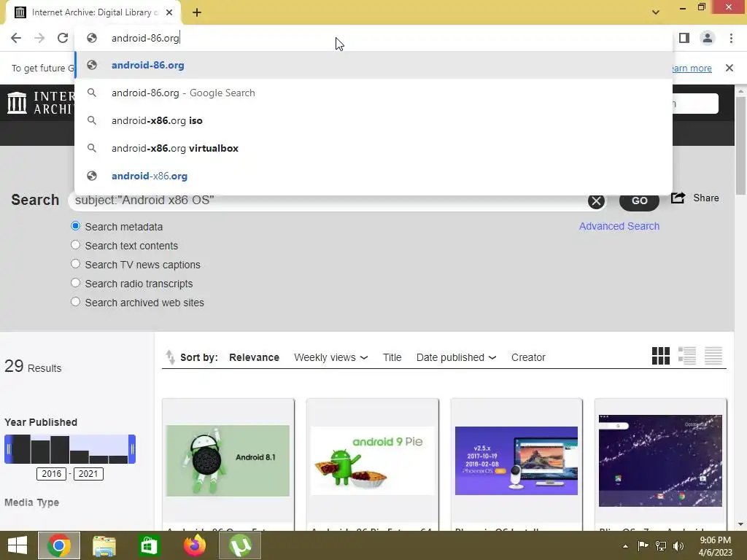The width and height of the screenshot is (747, 560).
Task: Clear the search query with the X button
Action: pyautogui.click(x=596, y=201)
